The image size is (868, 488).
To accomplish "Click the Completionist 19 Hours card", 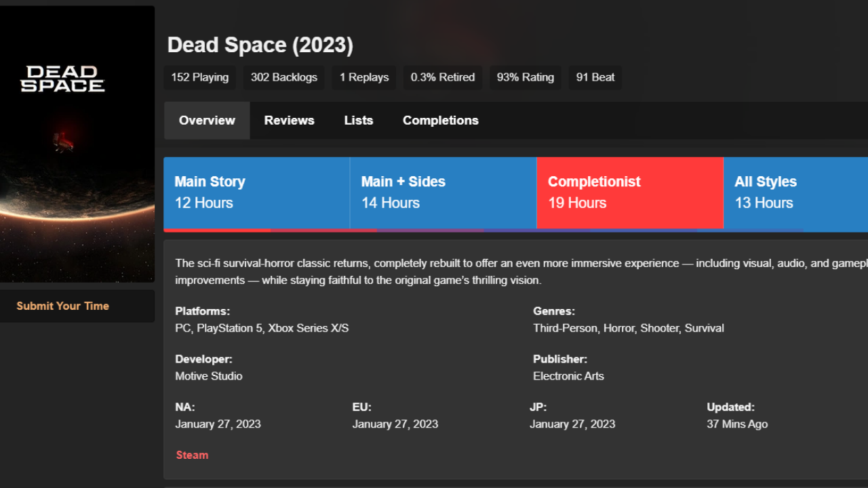I will pos(629,192).
